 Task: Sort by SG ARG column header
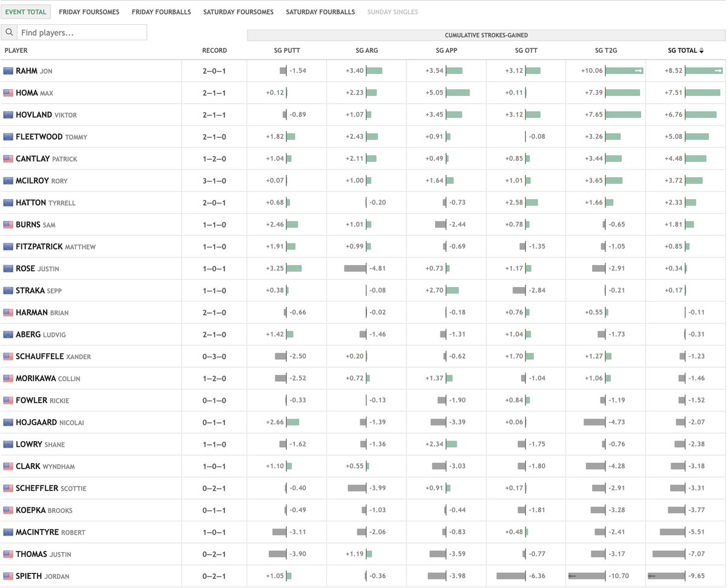pyautogui.click(x=367, y=50)
